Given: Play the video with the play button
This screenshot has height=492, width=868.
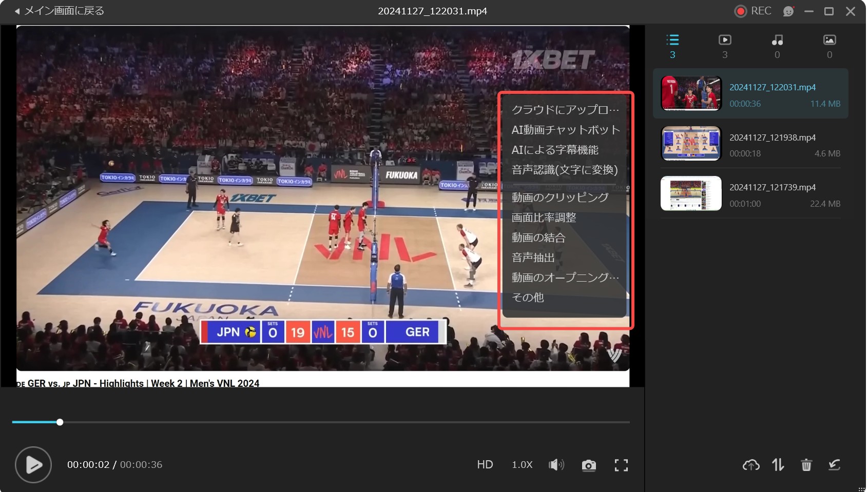Looking at the screenshot, I should (x=33, y=465).
